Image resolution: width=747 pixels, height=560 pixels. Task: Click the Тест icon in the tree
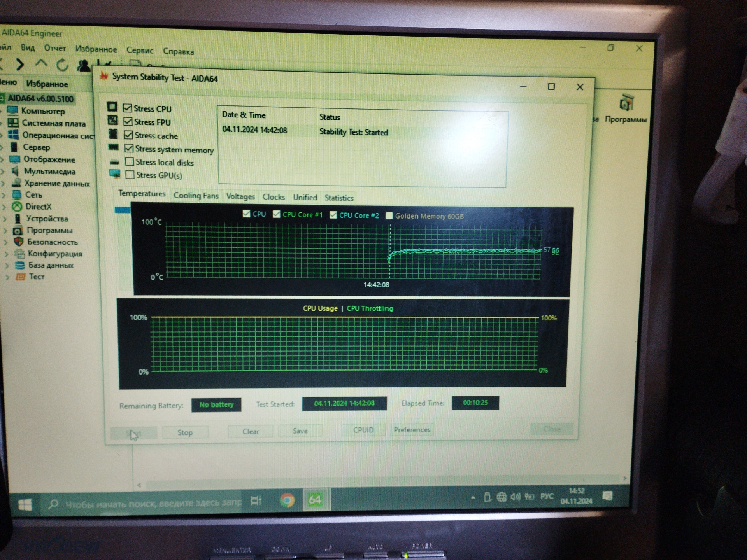(21, 277)
